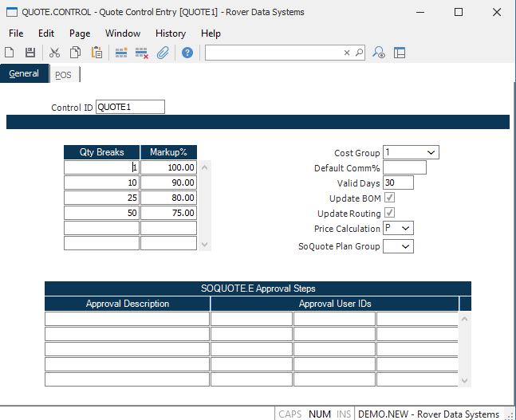
Task: Open attachments with the paperclip icon
Action: tap(163, 53)
